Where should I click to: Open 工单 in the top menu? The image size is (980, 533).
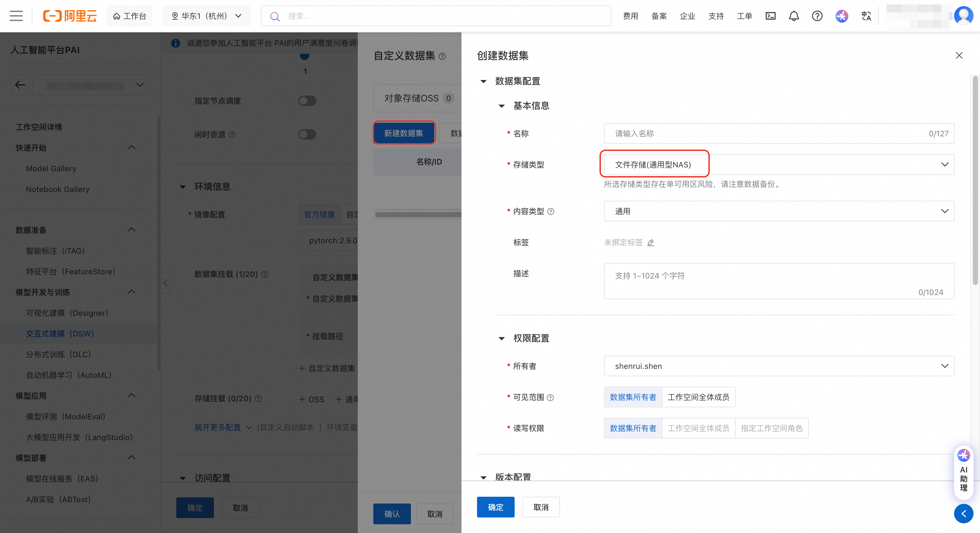744,16
